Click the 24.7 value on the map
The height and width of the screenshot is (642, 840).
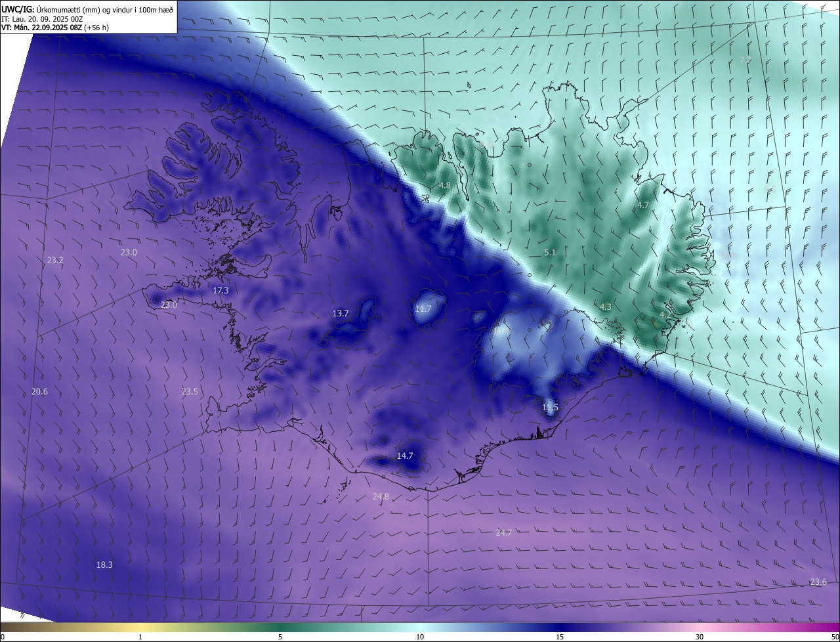point(504,532)
